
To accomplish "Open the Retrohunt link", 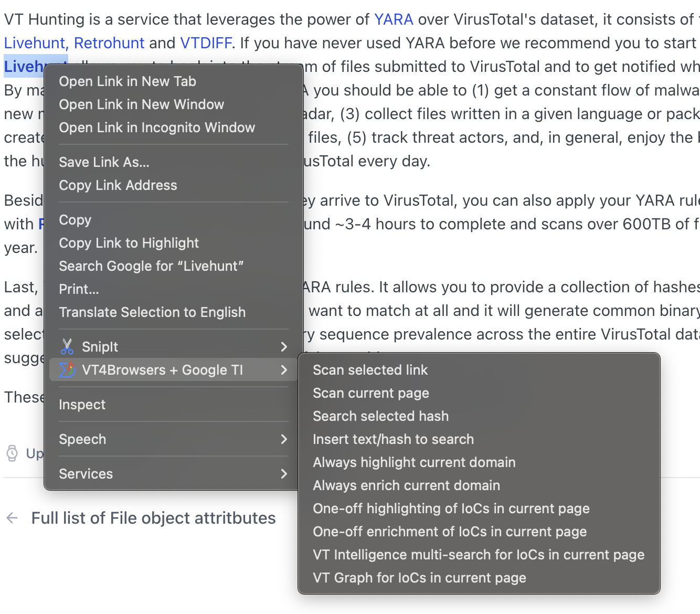I will coord(109,43).
